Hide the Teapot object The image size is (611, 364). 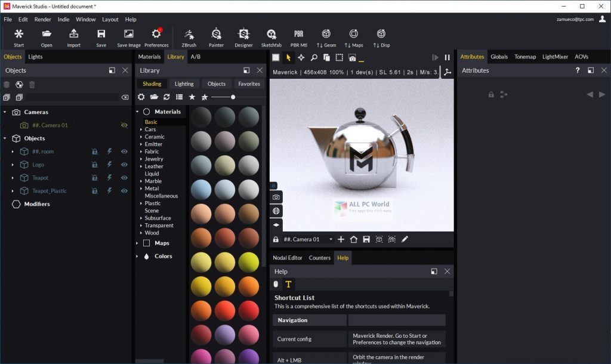point(124,177)
